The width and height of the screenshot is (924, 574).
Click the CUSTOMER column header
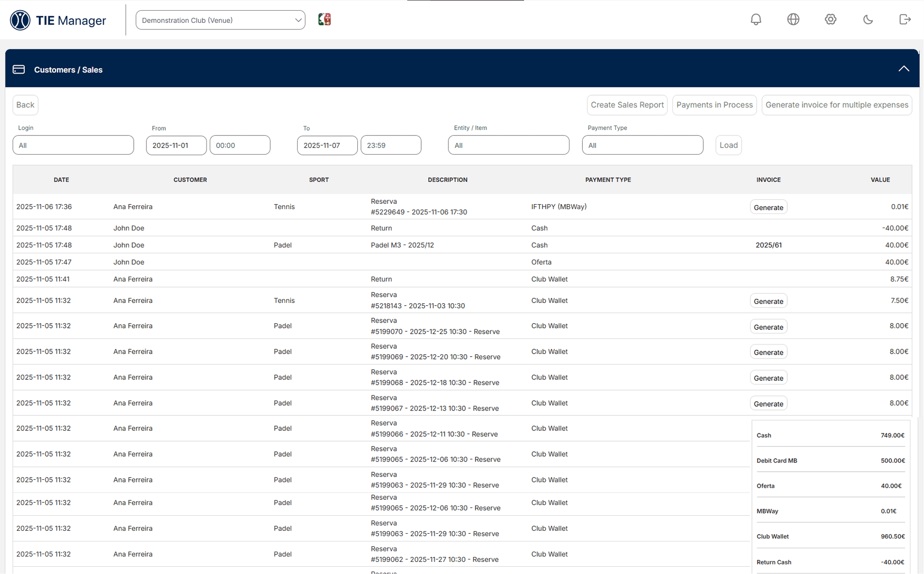190,180
